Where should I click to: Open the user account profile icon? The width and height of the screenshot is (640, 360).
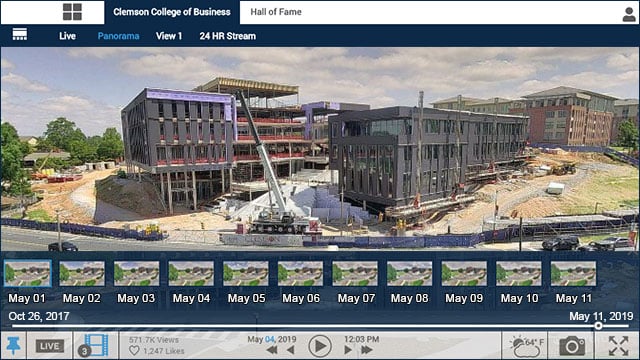(629, 14)
